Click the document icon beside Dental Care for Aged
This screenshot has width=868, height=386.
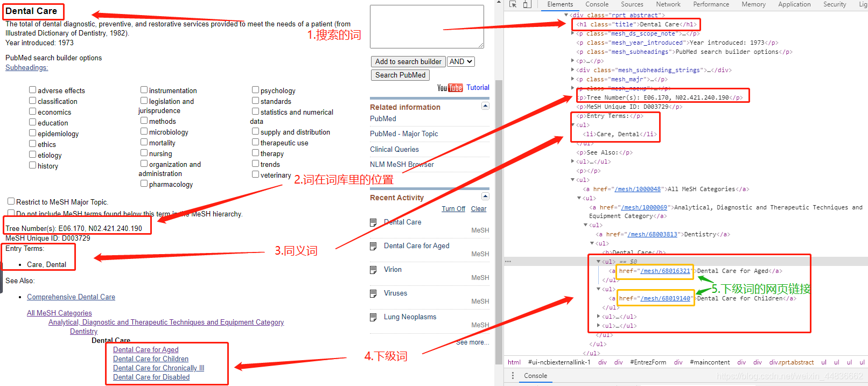[373, 247]
